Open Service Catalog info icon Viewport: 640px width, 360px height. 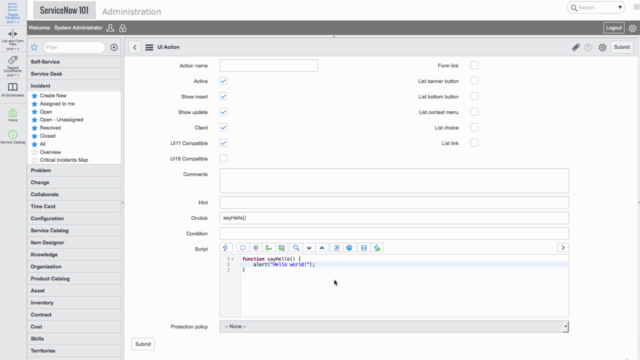13,134
